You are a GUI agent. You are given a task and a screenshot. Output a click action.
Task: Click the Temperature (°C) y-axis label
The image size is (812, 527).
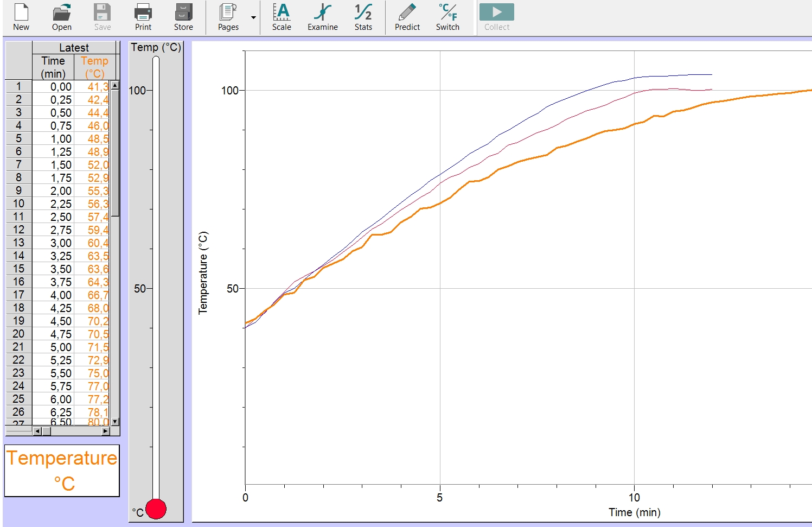coord(203,273)
